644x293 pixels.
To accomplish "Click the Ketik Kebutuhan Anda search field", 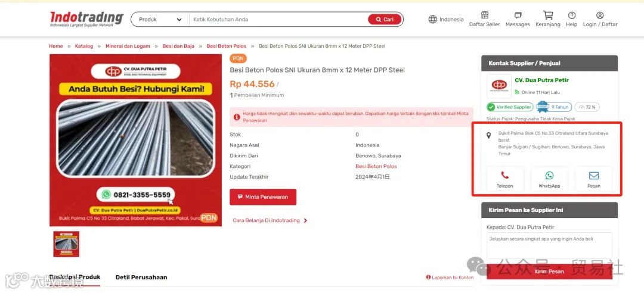I will 278,19.
